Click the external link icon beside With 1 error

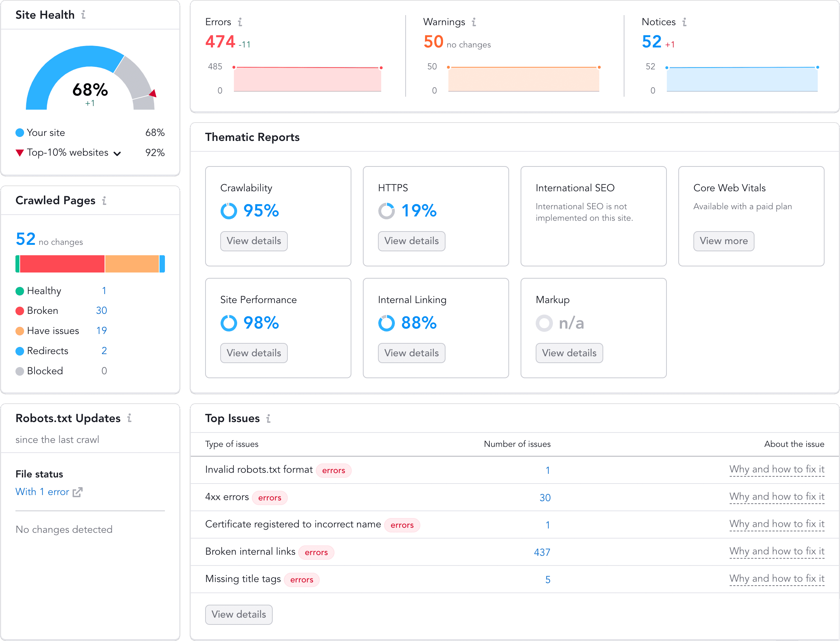click(77, 492)
